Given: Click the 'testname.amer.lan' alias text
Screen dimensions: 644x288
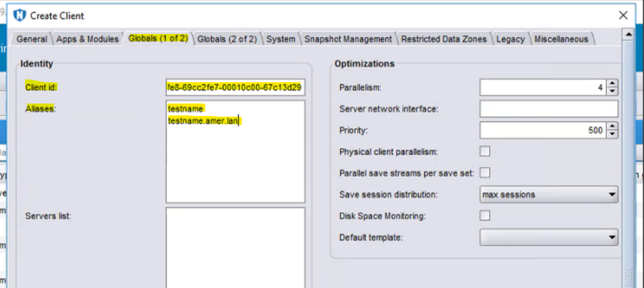Looking at the screenshot, I should tap(204, 121).
